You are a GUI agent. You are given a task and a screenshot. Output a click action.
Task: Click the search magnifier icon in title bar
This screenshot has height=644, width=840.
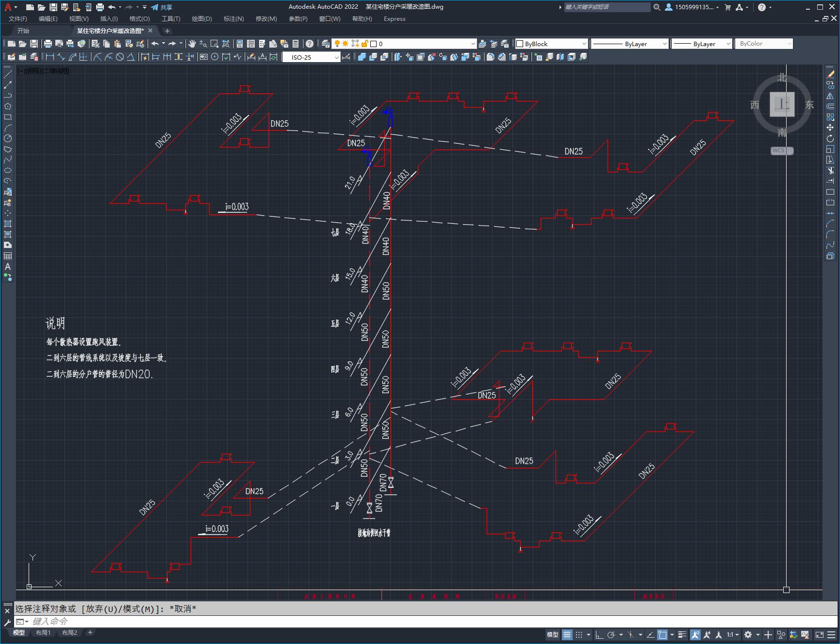pyautogui.click(x=657, y=7)
